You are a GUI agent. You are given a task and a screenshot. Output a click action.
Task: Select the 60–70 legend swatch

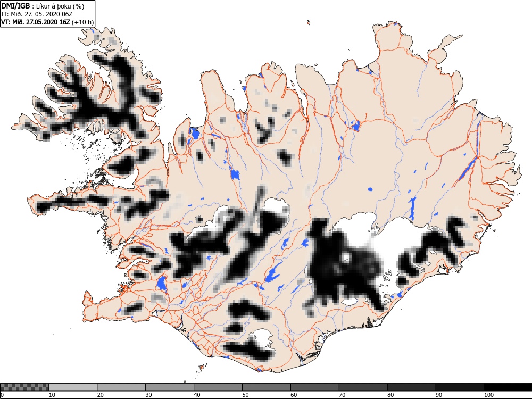click(314, 387)
